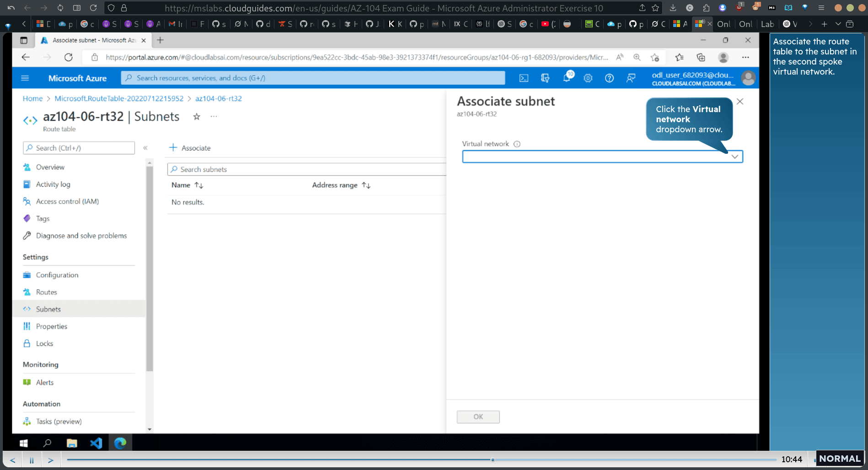The width and height of the screenshot is (868, 470).
Task: Open the Azure portal hamburger menu
Action: [25, 78]
